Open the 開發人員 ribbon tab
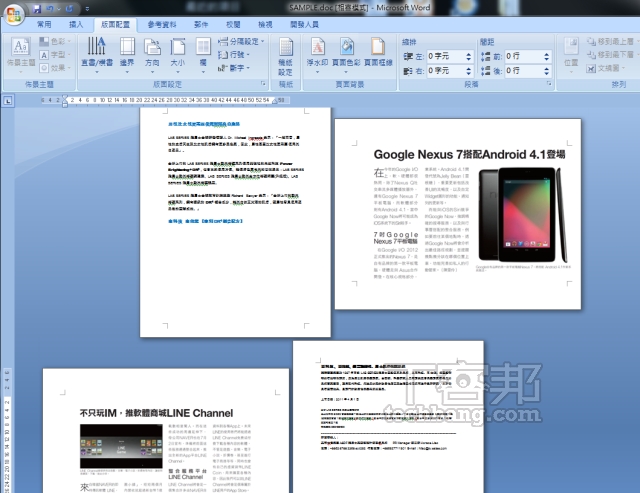This screenshot has height=493, width=640. (x=304, y=24)
